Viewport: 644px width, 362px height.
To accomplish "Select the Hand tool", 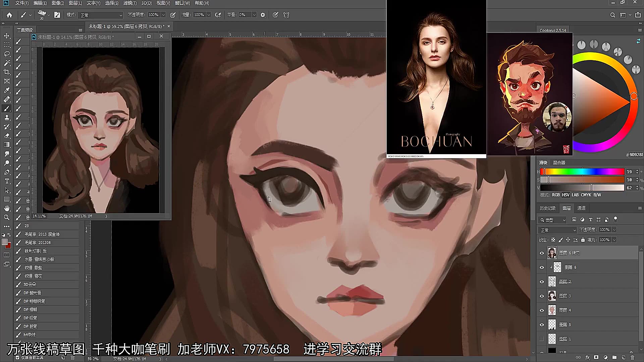I will tap(7, 208).
